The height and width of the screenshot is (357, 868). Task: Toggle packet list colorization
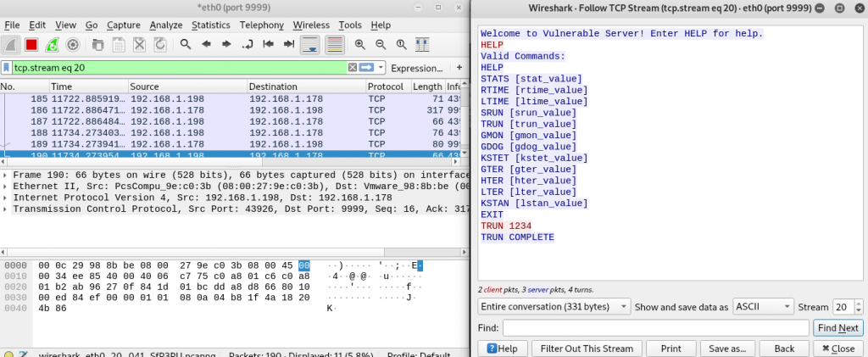point(335,45)
